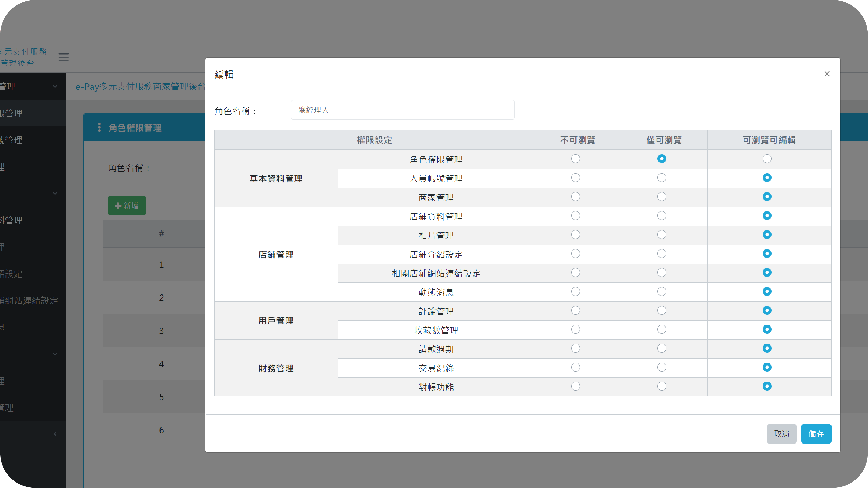Select 不可瀏覽 for 人員帳號管理
This screenshot has height=488, width=868.
(x=575, y=177)
